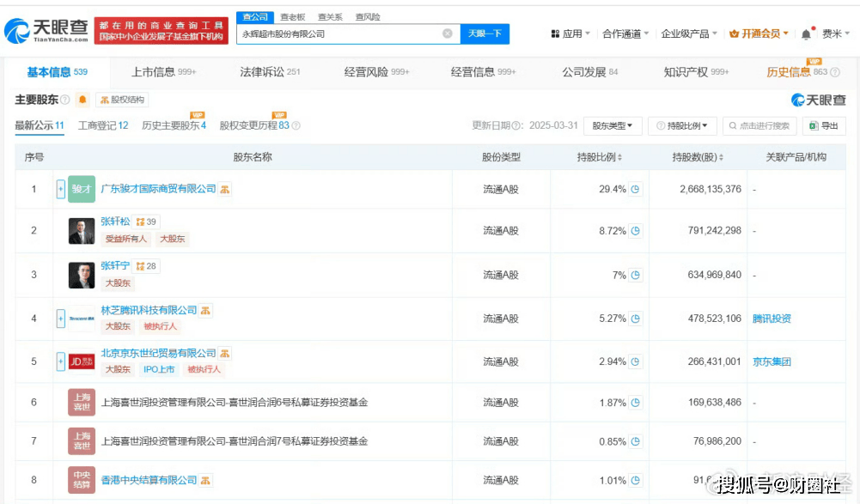Open the 经营风险 tab
Image resolution: width=860 pixels, height=504 pixels.
point(377,72)
